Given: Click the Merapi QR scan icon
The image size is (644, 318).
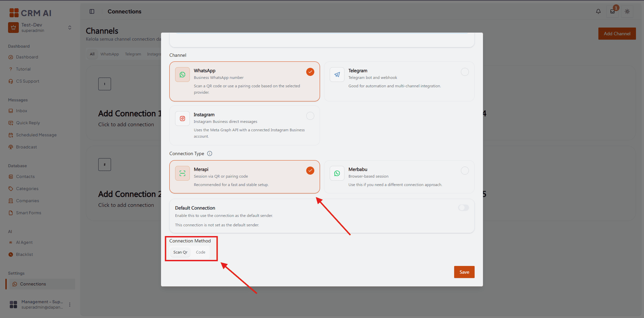Looking at the screenshot, I should pyautogui.click(x=182, y=173).
